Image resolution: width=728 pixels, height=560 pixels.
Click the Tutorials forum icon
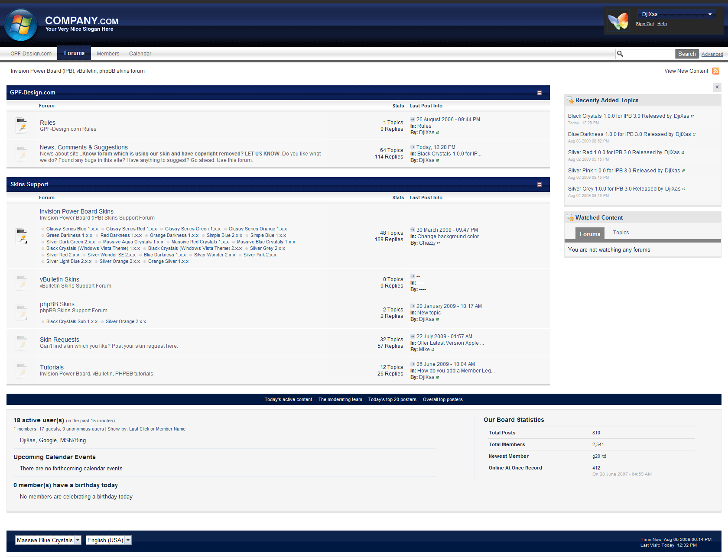[21, 370]
